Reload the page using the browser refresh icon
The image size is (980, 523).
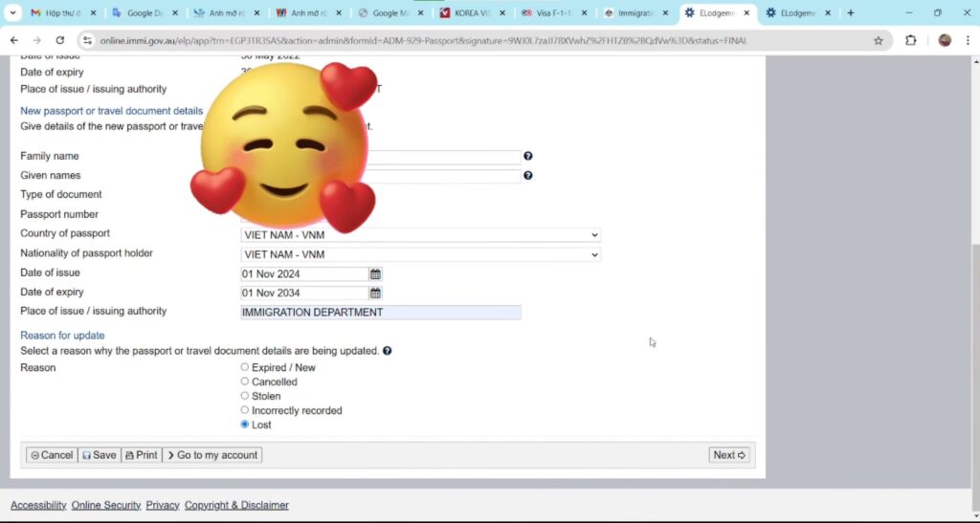[60, 40]
